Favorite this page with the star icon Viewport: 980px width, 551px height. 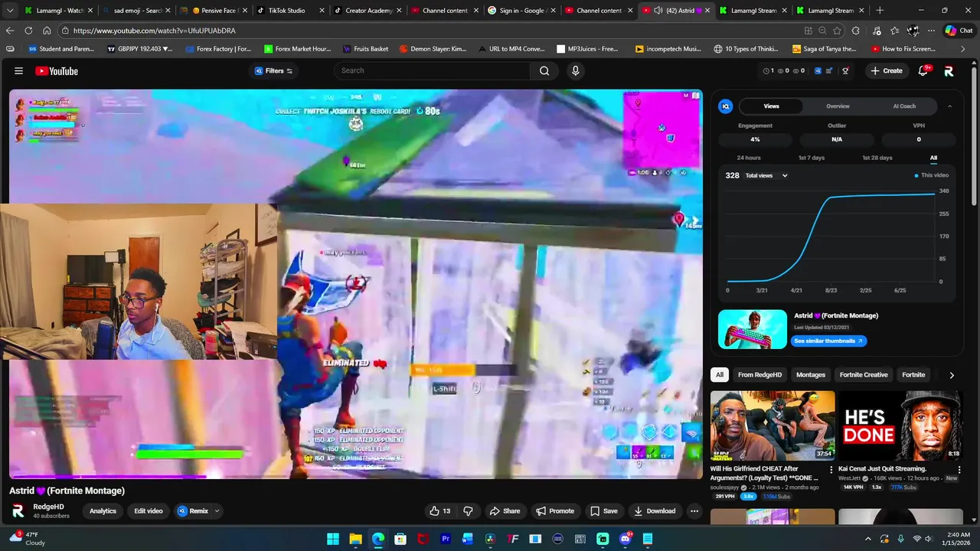point(837,31)
